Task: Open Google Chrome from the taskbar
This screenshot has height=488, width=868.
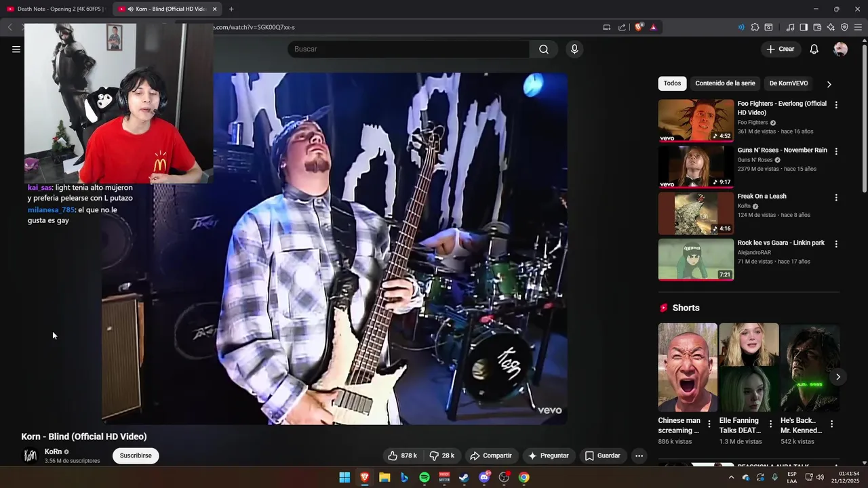Action: (x=524, y=477)
